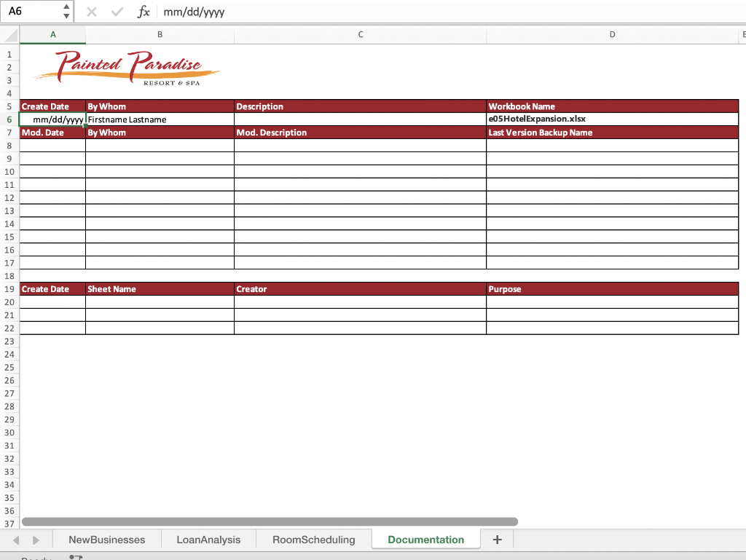
Task: Open the LoanAnalysis sheet tab
Action: [208, 539]
